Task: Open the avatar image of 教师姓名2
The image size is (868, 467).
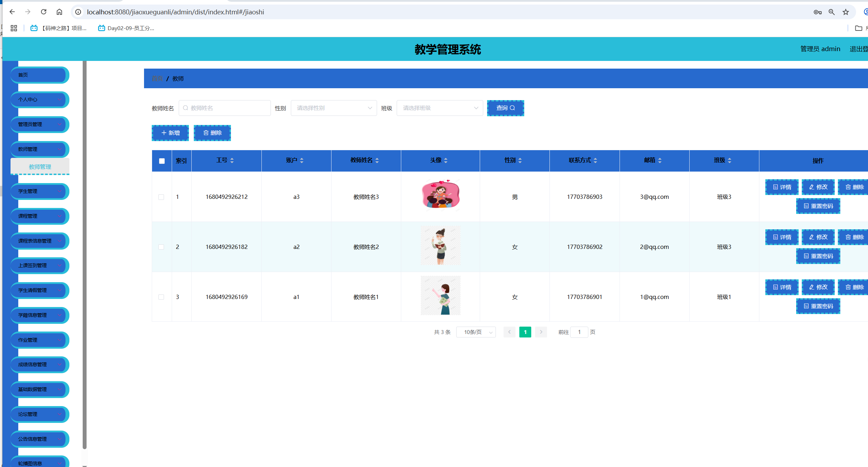Action: click(441, 245)
